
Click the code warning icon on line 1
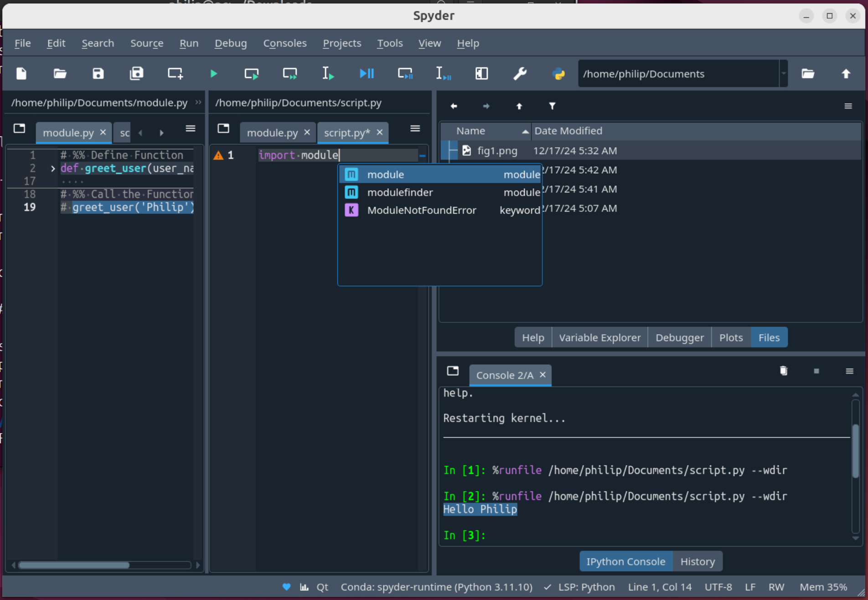pyautogui.click(x=218, y=155)
